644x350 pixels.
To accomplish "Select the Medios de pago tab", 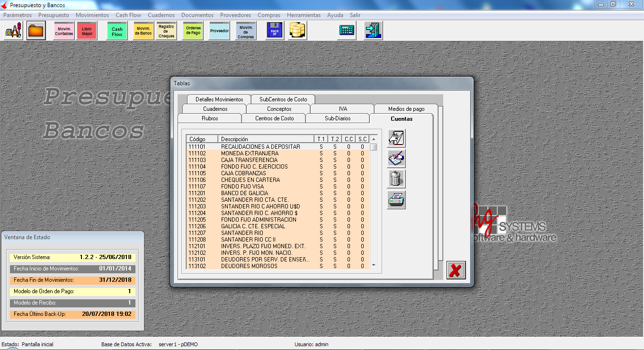I will [x=406, y=109].
